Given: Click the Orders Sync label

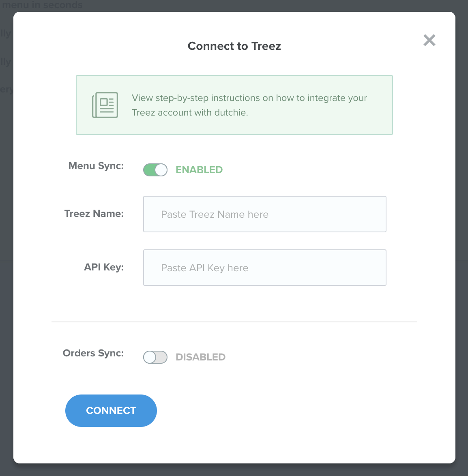Looking at the screenshot, I should pyautogui.click(x=93, y=353).
